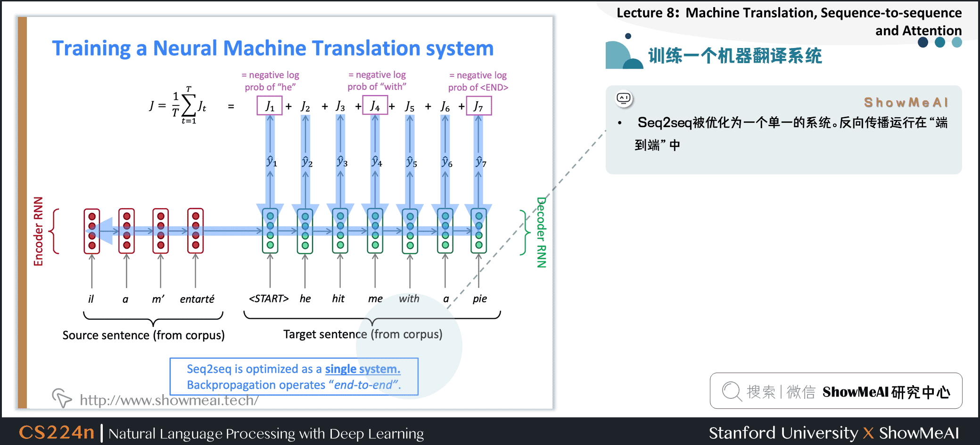This screenshot has height=445, width=980.
Task: Click the boxed J7 loss term
Action: click(478, 105)
